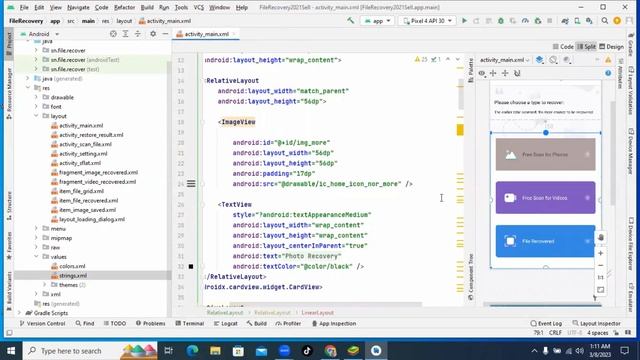
Task: Toggle the Resource Manager side panel
Action: (x=9, y=93)
